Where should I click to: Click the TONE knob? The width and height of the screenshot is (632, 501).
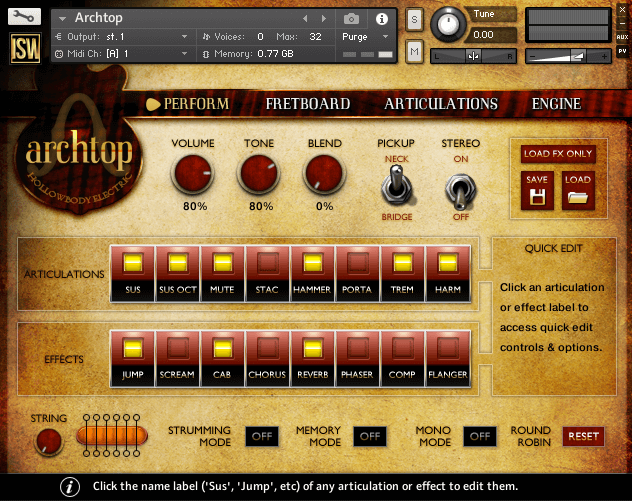coord(259,173)
